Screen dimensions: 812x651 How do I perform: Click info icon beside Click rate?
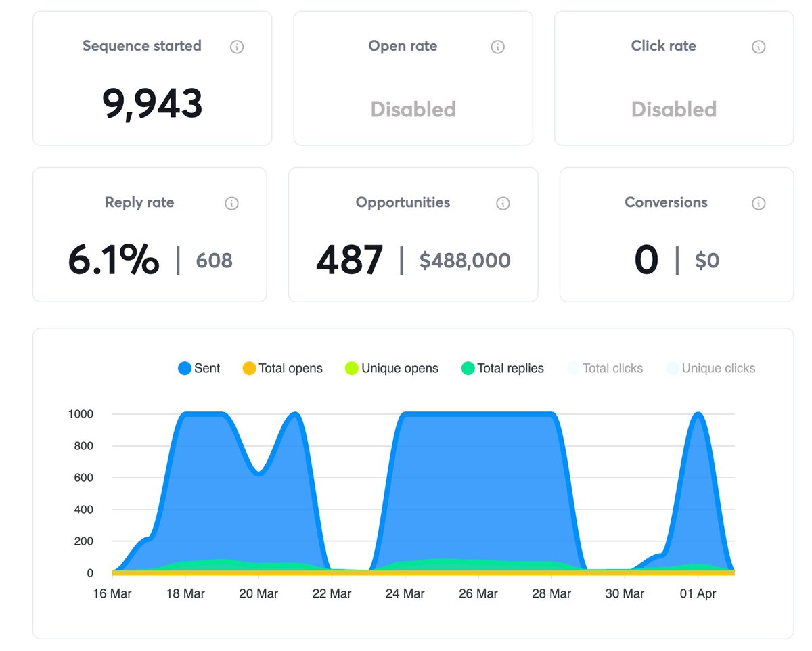point(759,47)
